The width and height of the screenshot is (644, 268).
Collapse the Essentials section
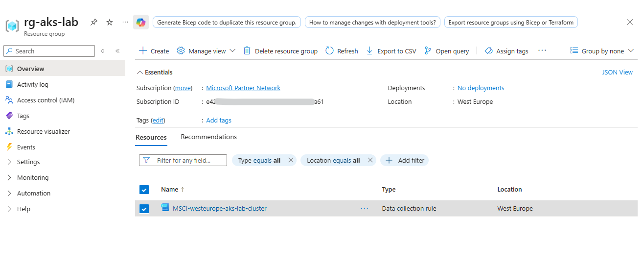[x=140, y=73]
